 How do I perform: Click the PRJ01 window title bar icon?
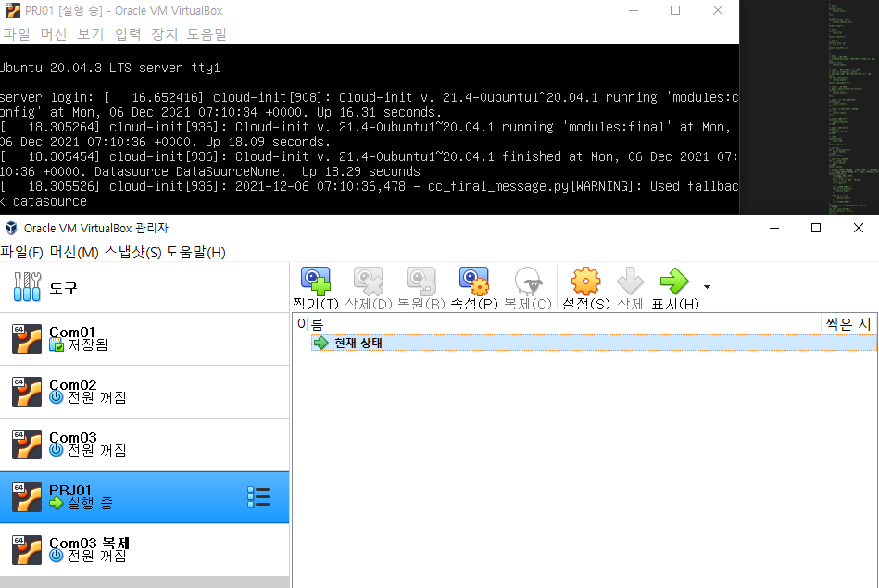click(12, 11)
